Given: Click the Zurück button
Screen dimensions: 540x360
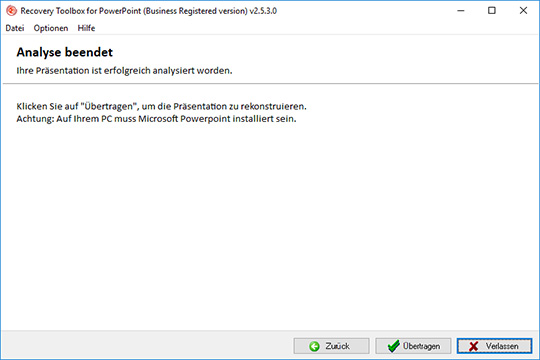Looking at the screenshot, I should (x=331, y=346).
